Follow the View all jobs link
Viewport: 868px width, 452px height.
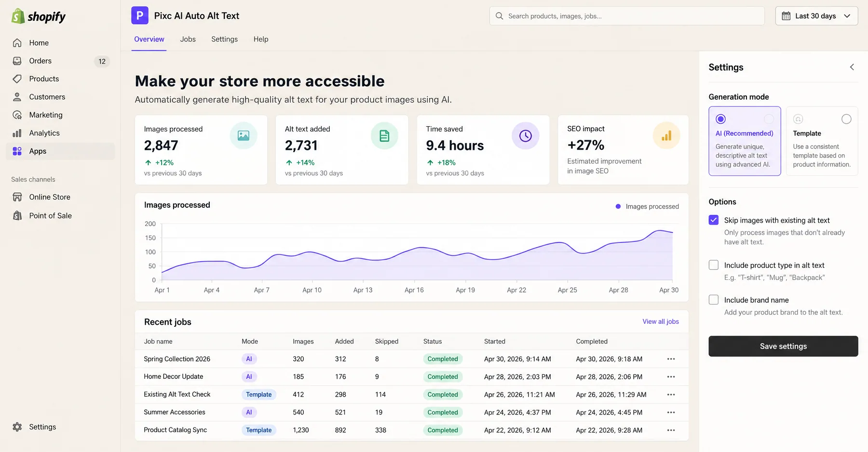point(661,321)
